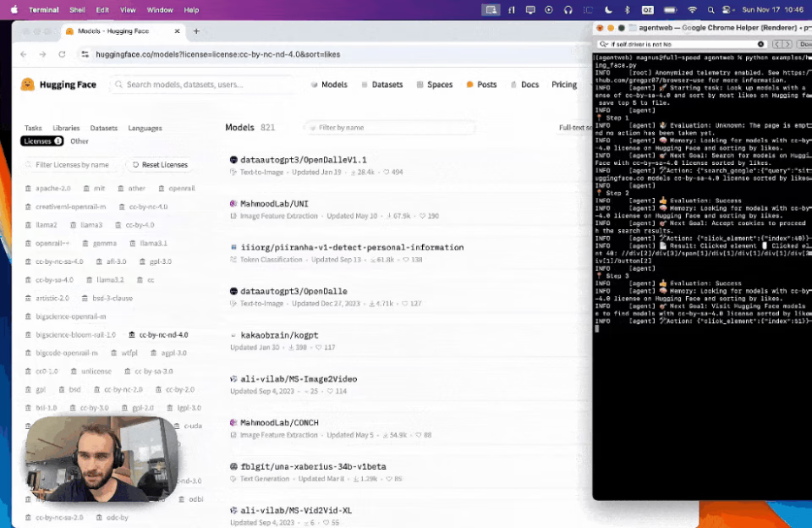Click the Reset Licenses button
812x528 pixels.
[160, 165]
